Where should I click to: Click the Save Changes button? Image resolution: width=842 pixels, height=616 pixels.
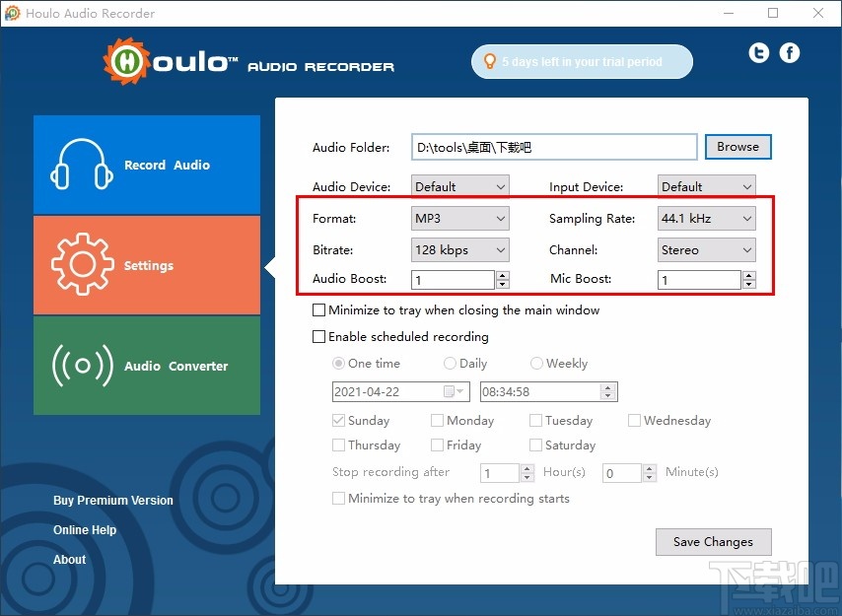[x=713, y=541]
